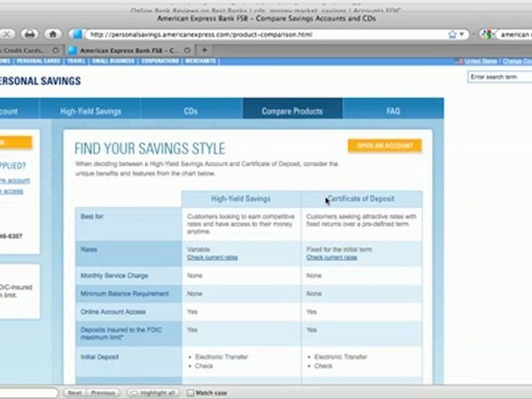The height and width of the screenshot is (399, 532).
Task: Close the American Express Bank FSB tab
Action: [x=187, y=50]
